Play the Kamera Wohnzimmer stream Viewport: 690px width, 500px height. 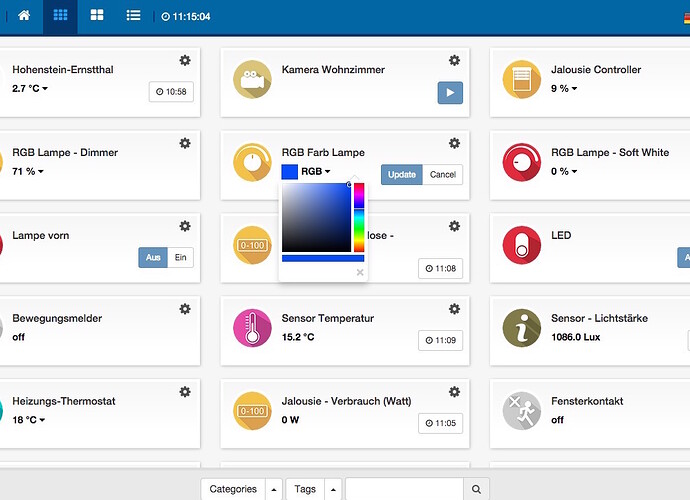450,93
